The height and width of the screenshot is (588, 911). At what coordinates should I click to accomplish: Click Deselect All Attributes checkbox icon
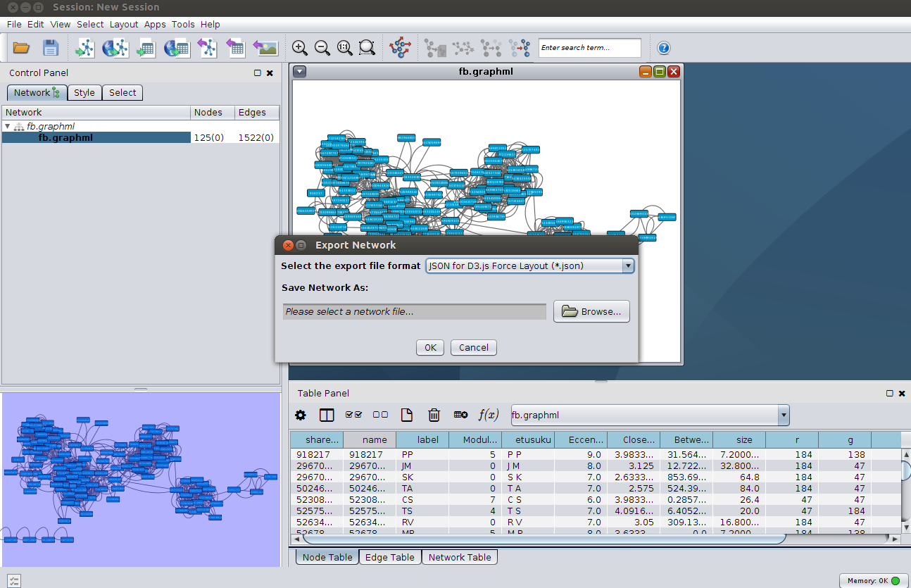click(x=380, y=415)
